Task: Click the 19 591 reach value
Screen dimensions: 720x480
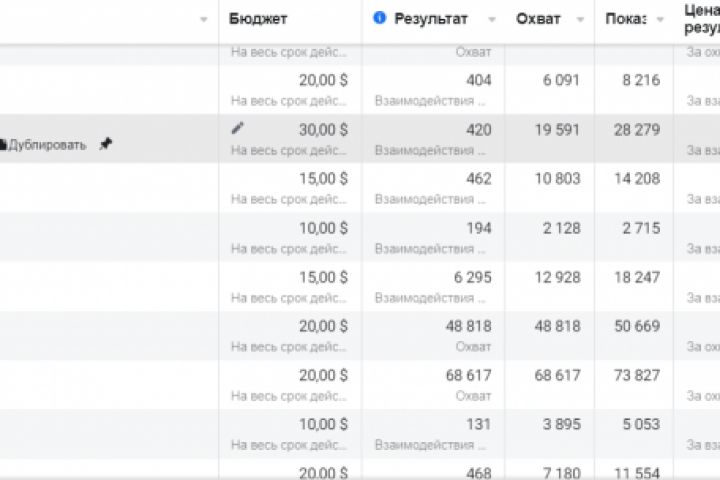Action: (561, 129)
